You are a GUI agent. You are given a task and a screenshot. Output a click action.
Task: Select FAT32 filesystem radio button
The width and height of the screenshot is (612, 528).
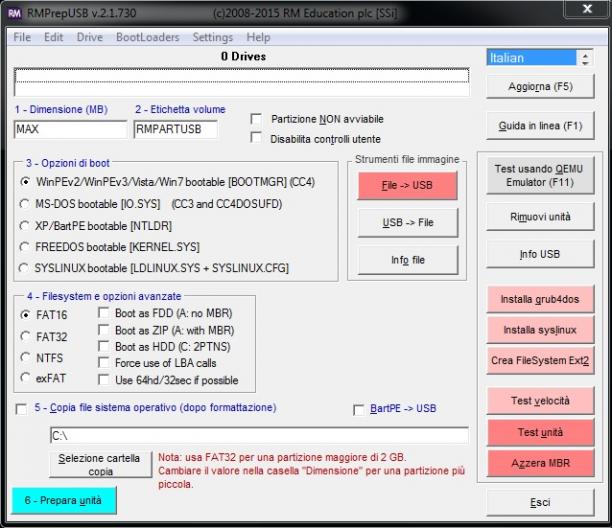tap(25, 336)
